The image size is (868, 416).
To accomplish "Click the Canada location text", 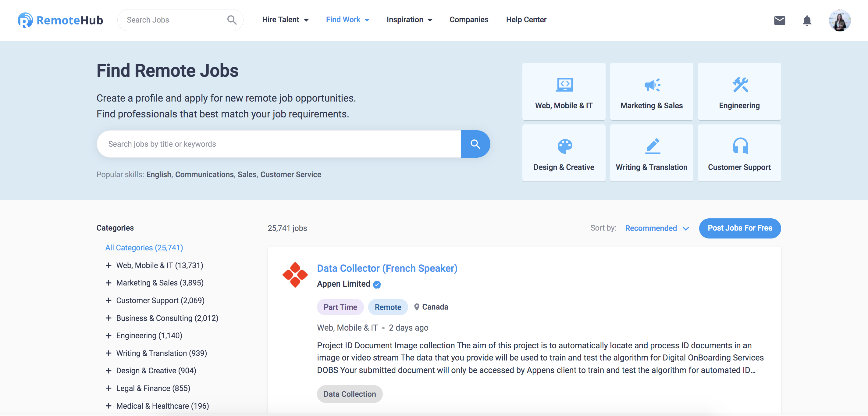I will [x=435, y=307].
